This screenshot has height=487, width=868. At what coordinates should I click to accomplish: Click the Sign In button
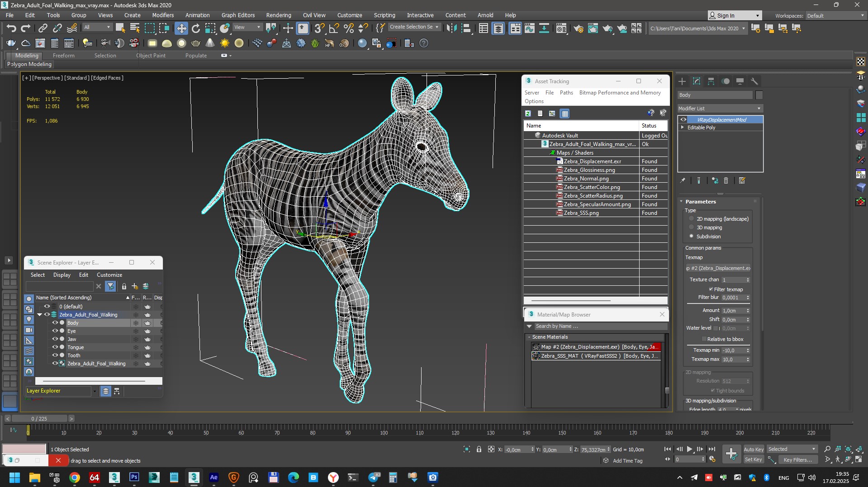click(x=735, y=15)
